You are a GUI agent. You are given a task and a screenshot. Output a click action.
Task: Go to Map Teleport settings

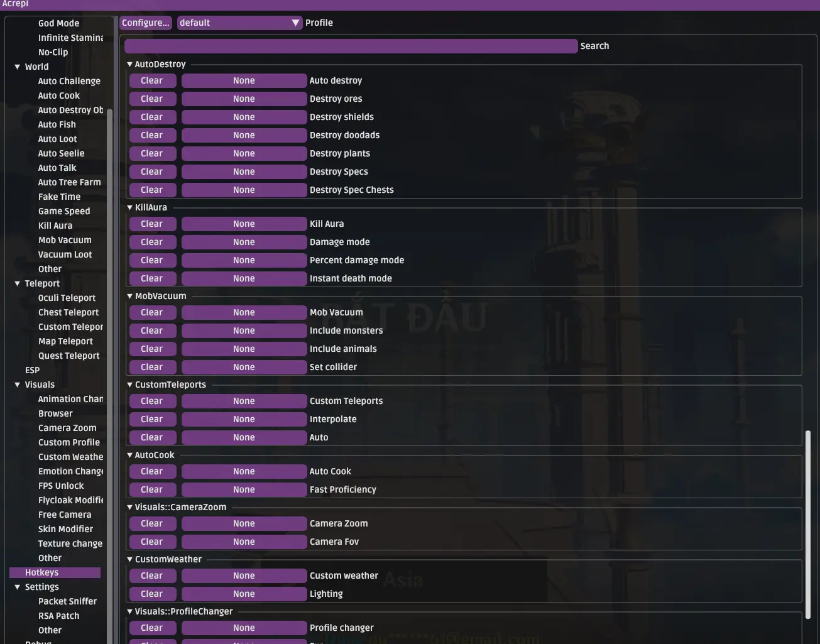pyautogui.click(x=65, y=341)
